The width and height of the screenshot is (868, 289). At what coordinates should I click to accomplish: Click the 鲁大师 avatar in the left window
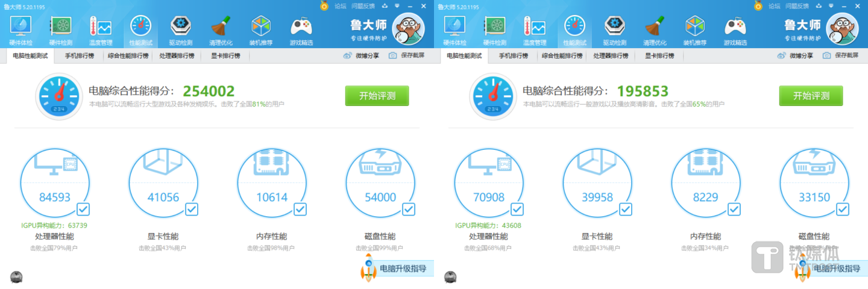tap(408, 29)
